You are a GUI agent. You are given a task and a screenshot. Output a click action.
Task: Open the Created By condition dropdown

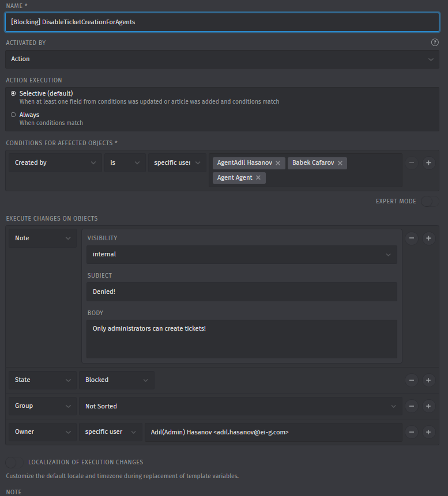pyautogui.click(x=55, y=162)
